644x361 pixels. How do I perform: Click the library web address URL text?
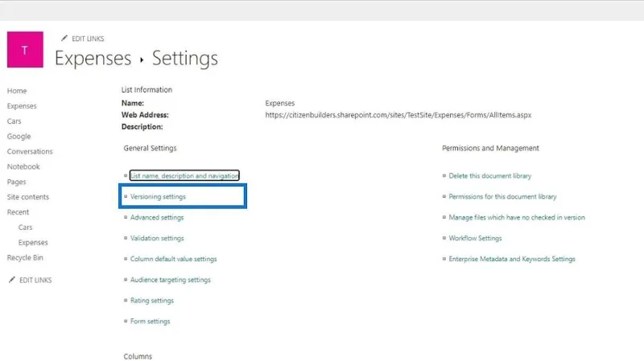pyautogui.click(x=398, y=115)
